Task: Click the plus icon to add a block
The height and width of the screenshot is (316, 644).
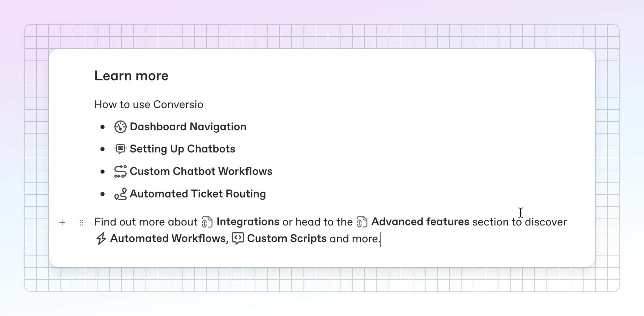Action: pyautogui.click(x=62, y=223)
